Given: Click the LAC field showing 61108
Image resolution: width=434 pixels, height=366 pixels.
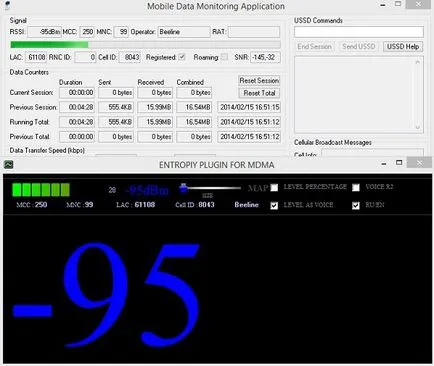Looking at the screenshot, I should [x=36, y=57].
